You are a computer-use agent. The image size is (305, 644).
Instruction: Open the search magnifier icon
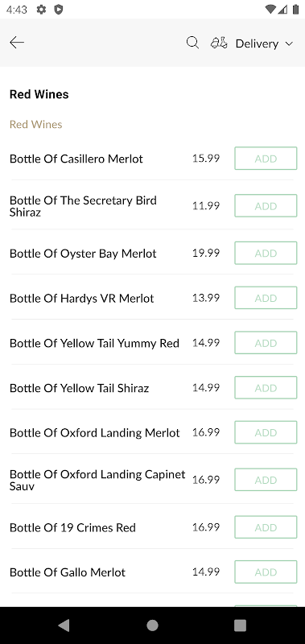pos(192,43)
